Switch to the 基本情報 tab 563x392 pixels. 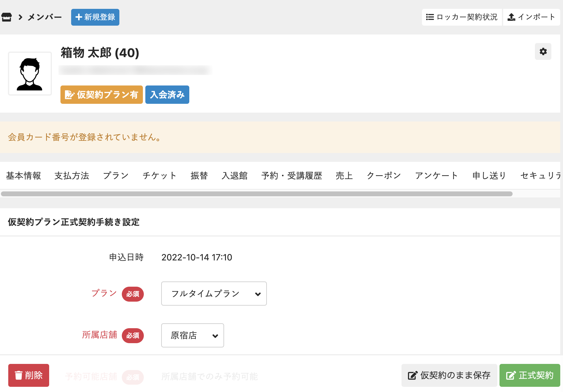click(24, 176)
